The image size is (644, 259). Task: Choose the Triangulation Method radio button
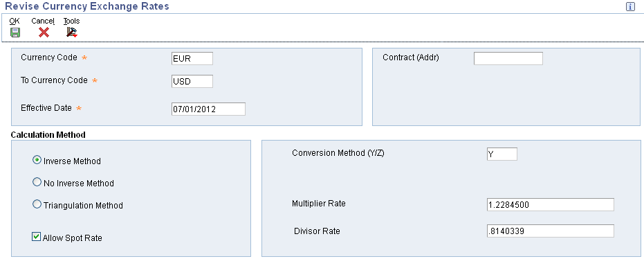coord(37,204)
